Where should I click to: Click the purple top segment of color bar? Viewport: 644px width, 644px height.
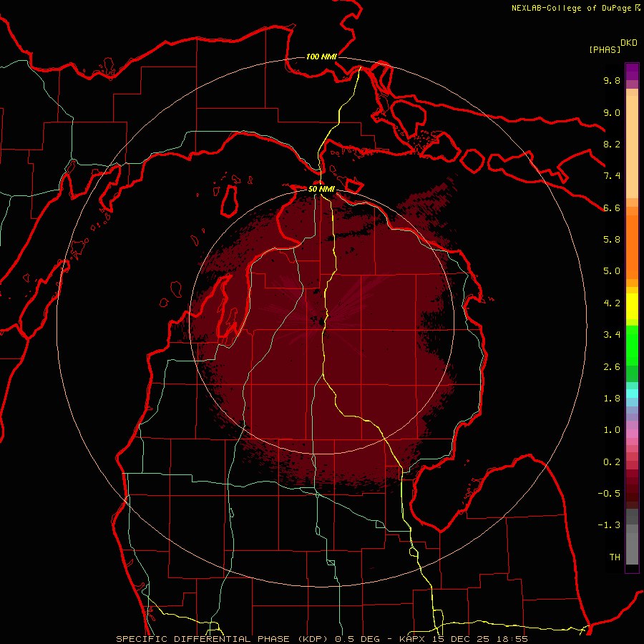(x=632, y=72)
